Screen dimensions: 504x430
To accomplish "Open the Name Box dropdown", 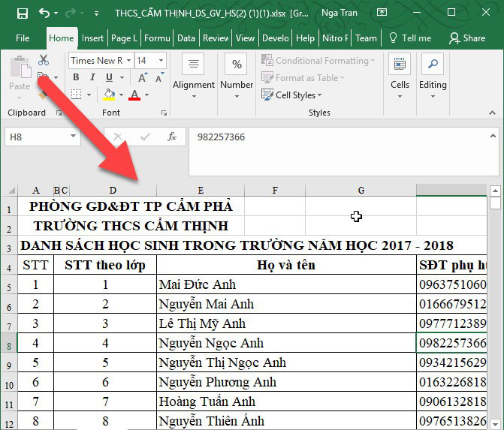I will point(74,136).
